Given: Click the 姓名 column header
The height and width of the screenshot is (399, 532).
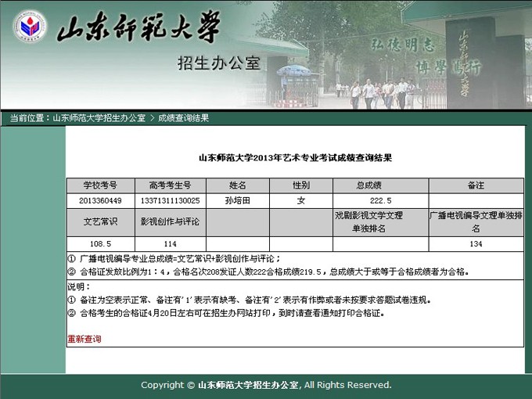Looking at the screenshot, I should tap(238, 185).
